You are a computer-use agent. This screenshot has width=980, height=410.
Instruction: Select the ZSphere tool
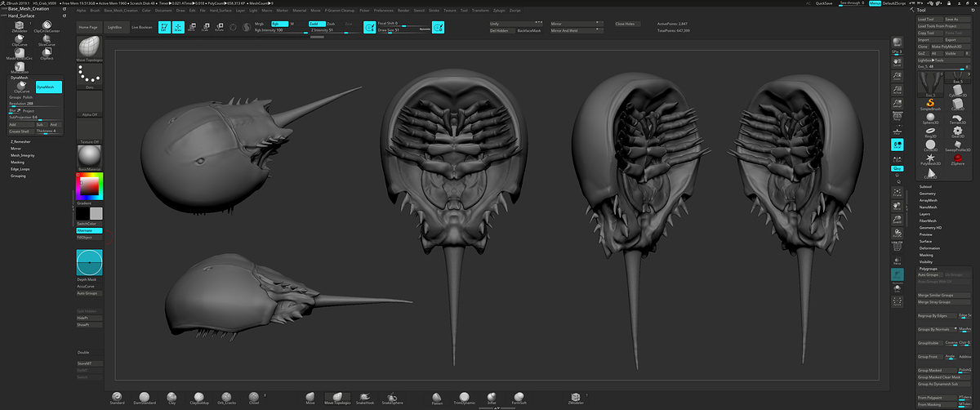click(958, 158)
